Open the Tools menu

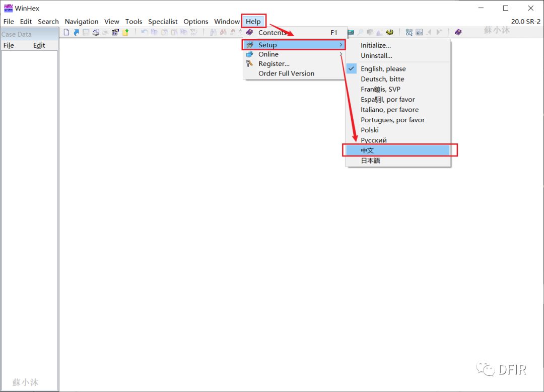click(133, 22)
